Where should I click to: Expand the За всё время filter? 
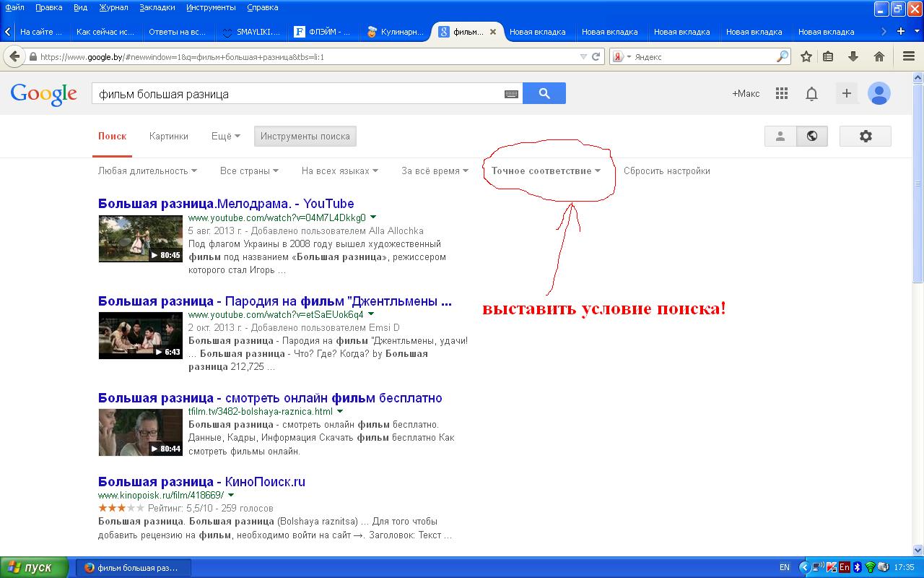[435, 171]
